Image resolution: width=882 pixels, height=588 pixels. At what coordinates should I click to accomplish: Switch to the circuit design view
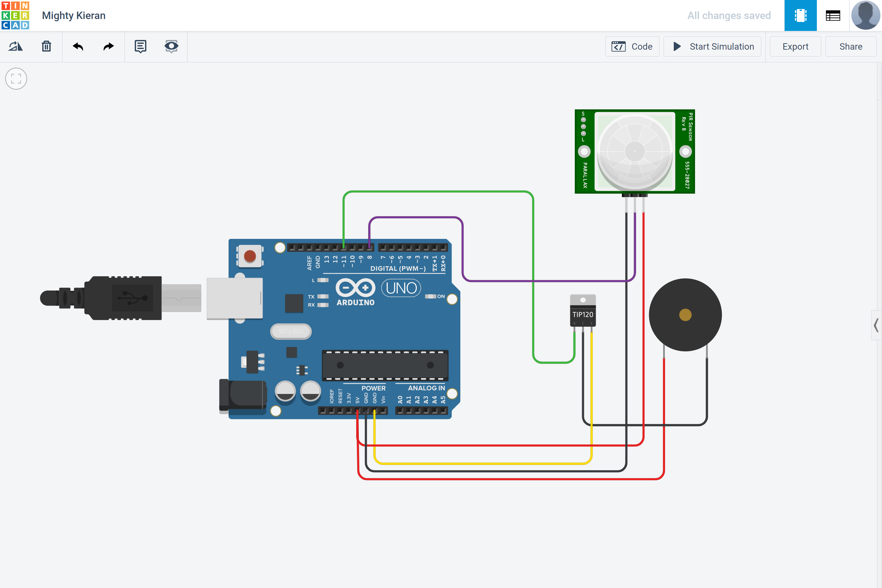(801, 15)
